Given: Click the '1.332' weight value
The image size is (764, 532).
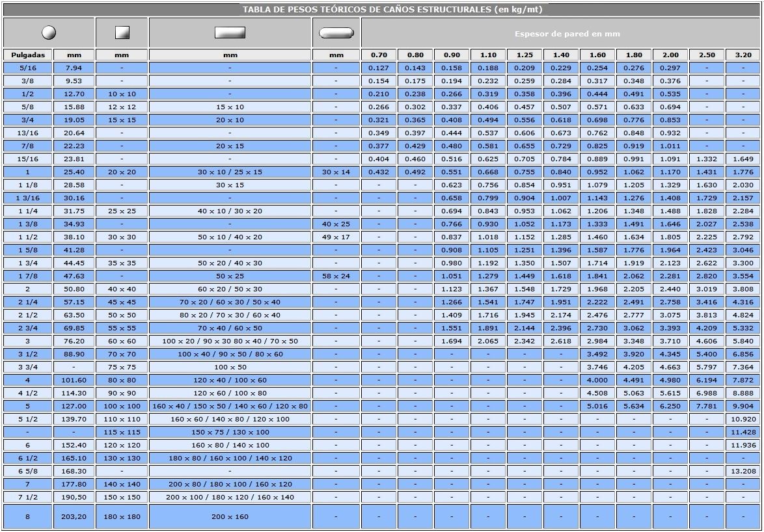Looking at the screenshot, I should click(707, 159).
